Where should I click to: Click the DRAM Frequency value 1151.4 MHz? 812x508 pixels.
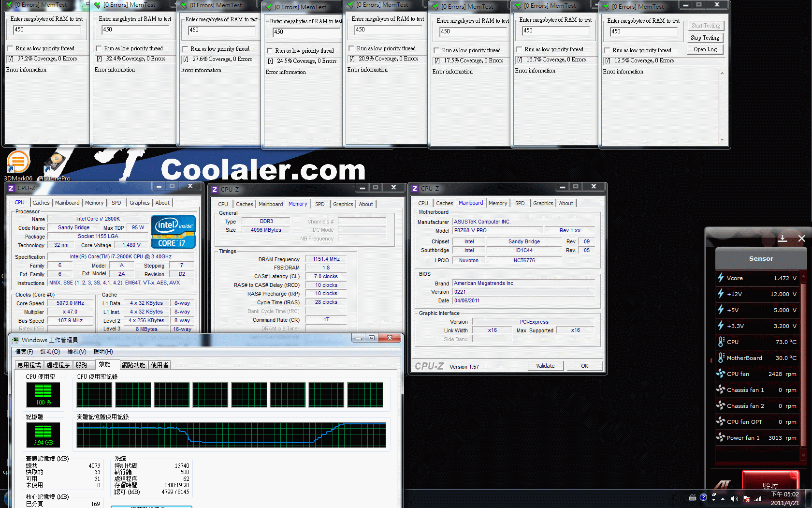click(x=326, y=259)
